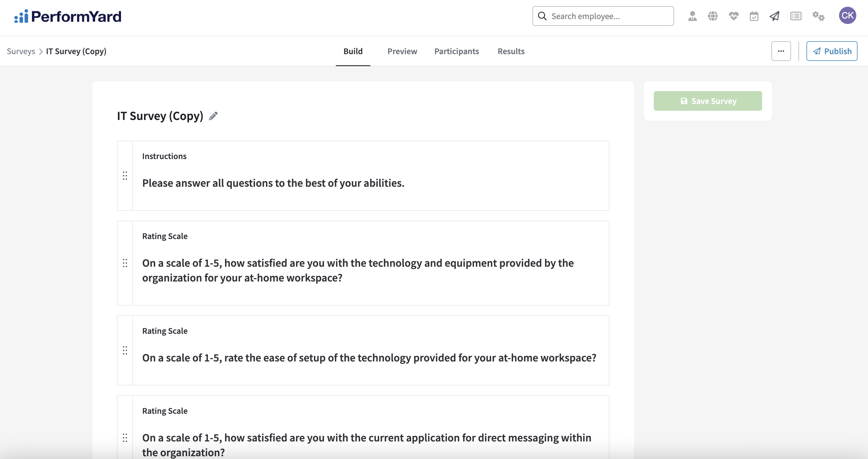Switch to the Participants tab
Viewport: 868px width, 459px height.
point(456,51)
